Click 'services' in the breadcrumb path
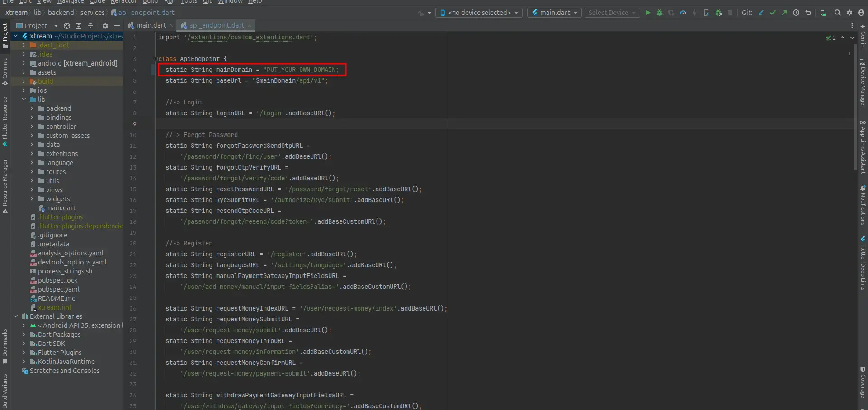This screenshot has width=868, height=410. 92,13
